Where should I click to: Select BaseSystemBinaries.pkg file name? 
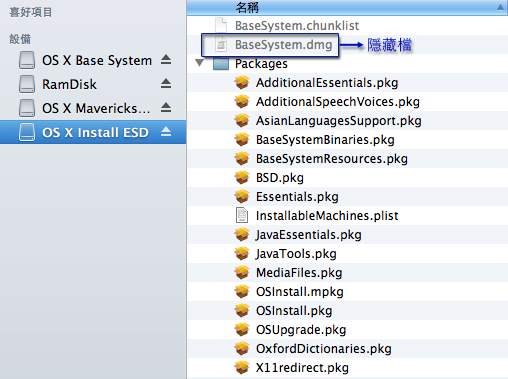pos(325,140)
